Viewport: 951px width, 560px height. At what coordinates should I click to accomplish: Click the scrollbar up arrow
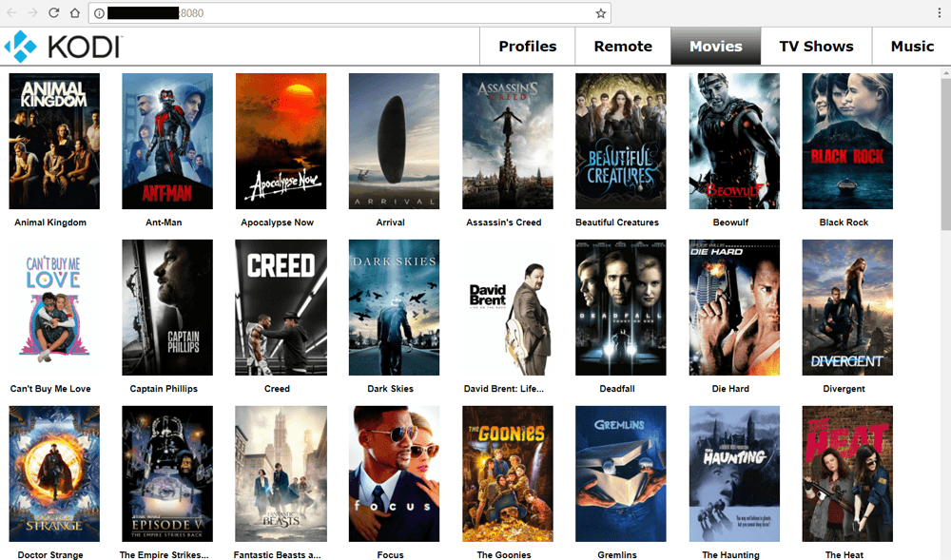(945, 72)
